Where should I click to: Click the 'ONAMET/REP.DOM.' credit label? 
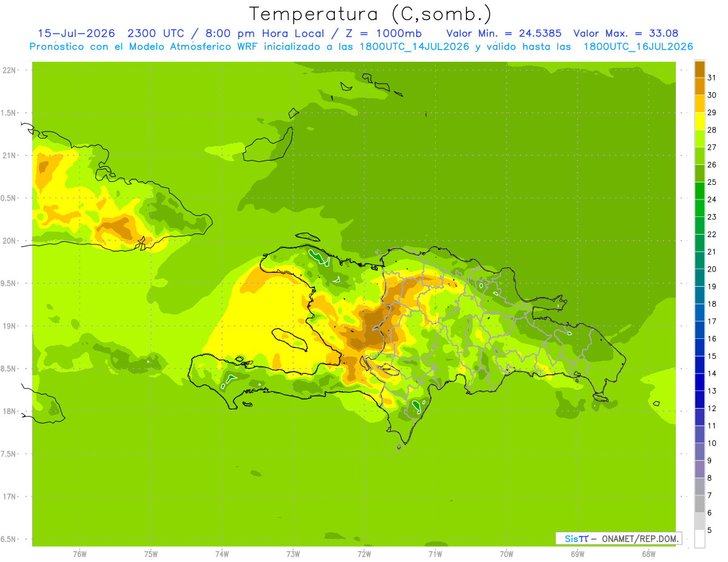639,538
